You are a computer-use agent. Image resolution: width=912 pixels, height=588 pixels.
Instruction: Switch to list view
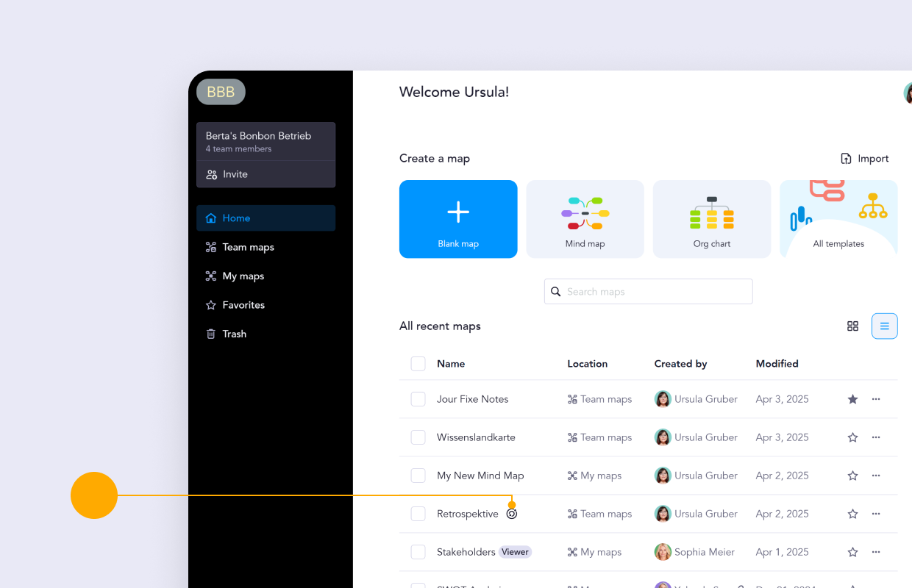pyautogui.click(x=885, y=326)
